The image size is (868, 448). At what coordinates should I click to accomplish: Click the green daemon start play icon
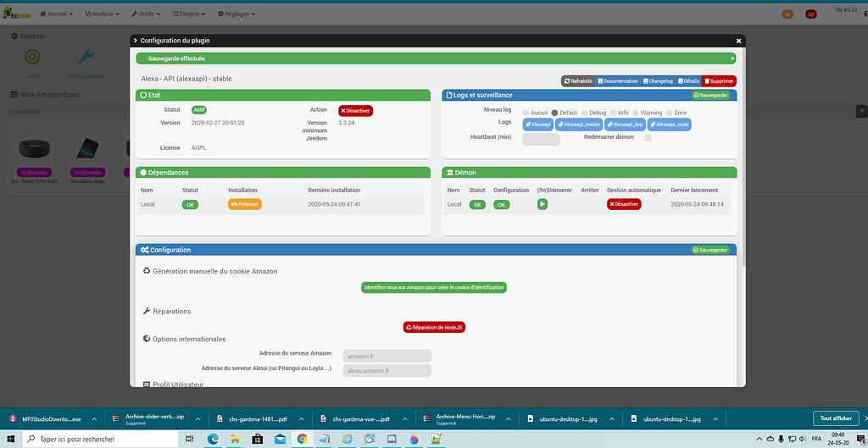[542, 204]
